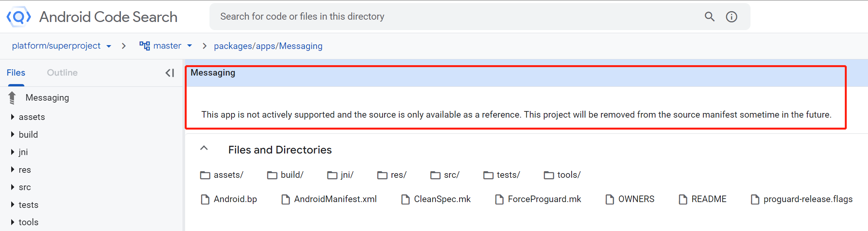Expand the src folder in tree
Image resolution: width=868 pixels, height=231 pixels.
click(12, 187)
